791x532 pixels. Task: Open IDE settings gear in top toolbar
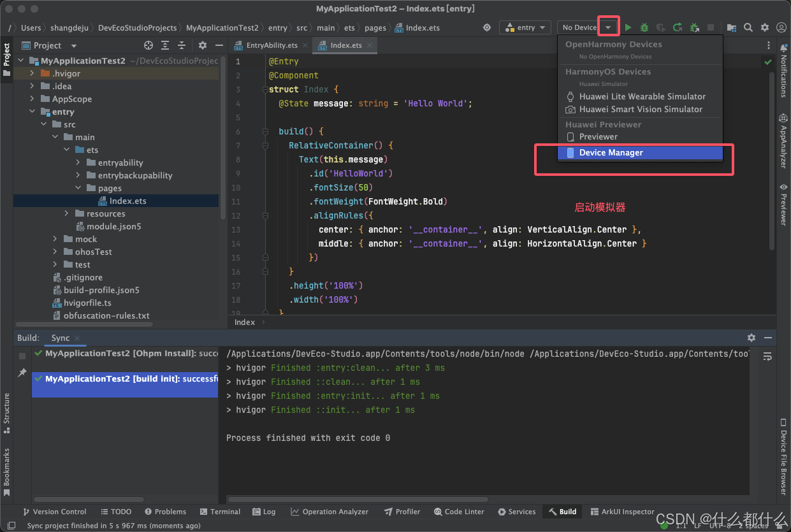click(765, 27)
